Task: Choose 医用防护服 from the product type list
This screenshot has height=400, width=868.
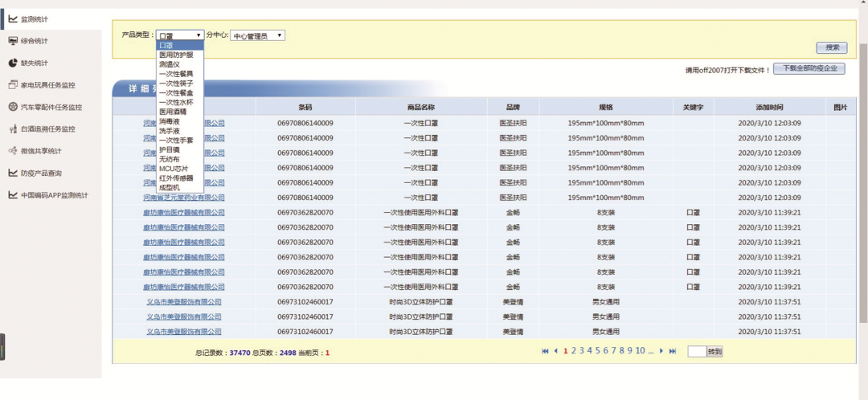Action: 180,55
